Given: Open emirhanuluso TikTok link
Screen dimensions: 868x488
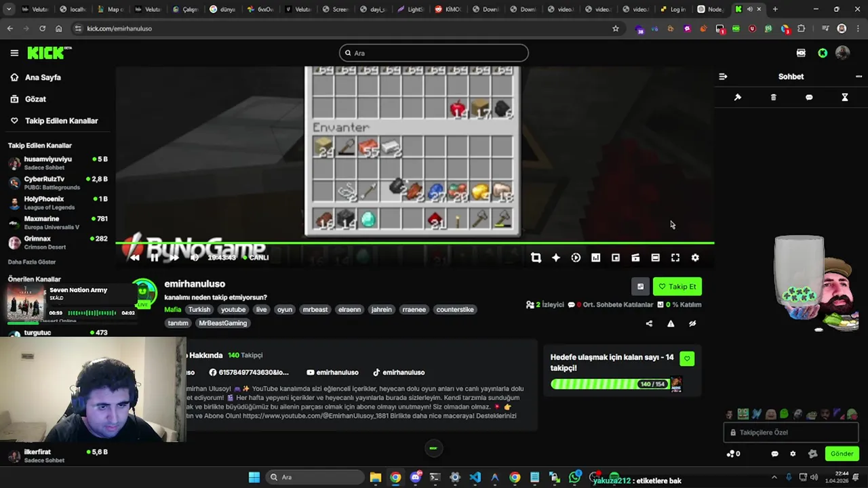Looking at the screenshot, I should tap(399, 372).
